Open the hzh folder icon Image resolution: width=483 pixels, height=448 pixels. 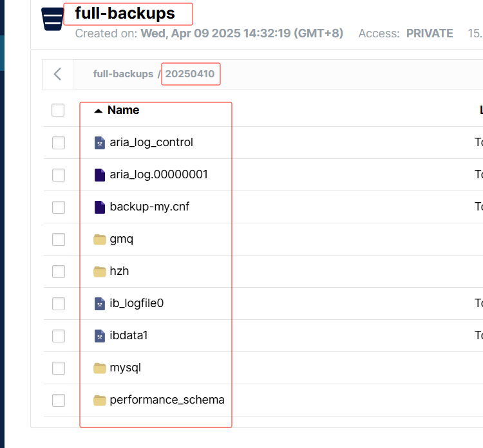click(99, 272)
